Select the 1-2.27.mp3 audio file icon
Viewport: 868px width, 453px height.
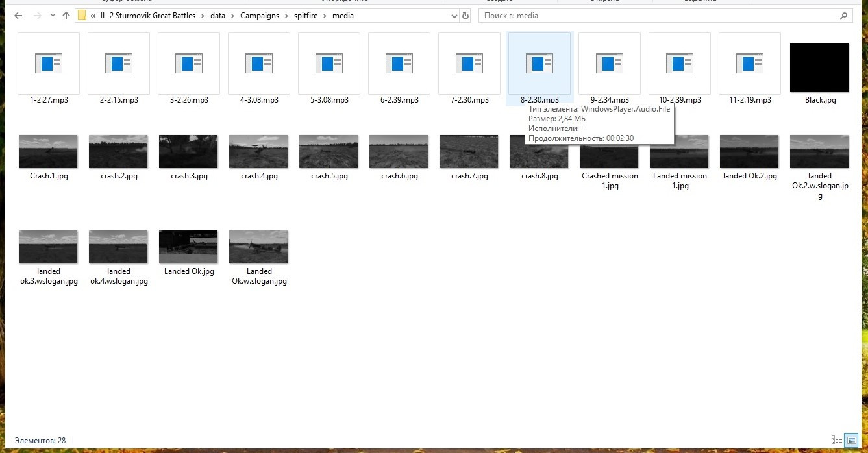[x=49, y=64]
